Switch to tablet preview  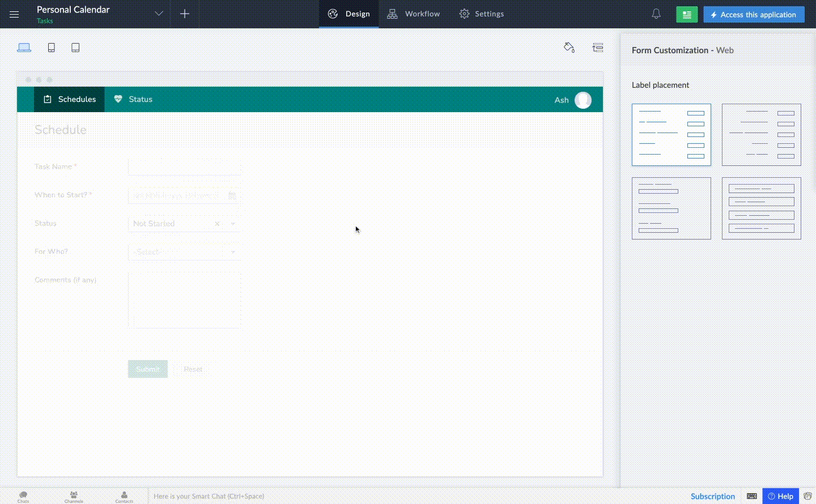(75, 48)
